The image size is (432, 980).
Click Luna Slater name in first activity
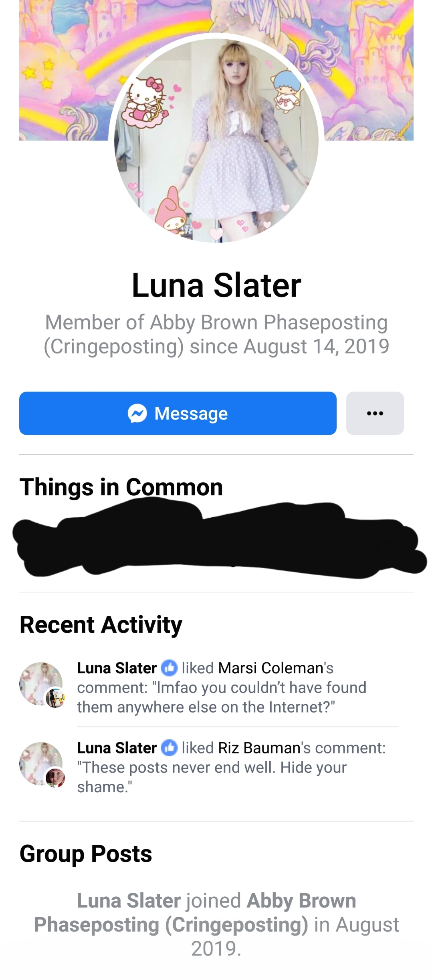click(117, 668)
